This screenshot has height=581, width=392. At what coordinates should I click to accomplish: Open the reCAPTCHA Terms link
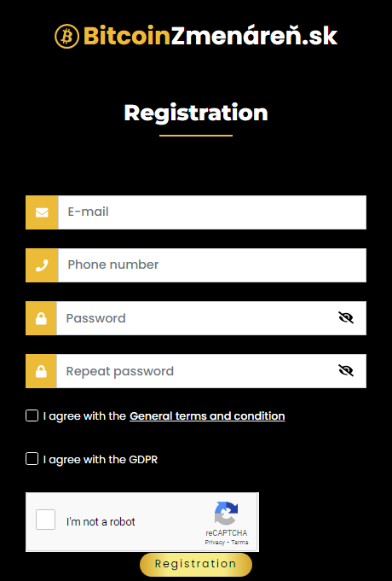[x=239, y=542]
